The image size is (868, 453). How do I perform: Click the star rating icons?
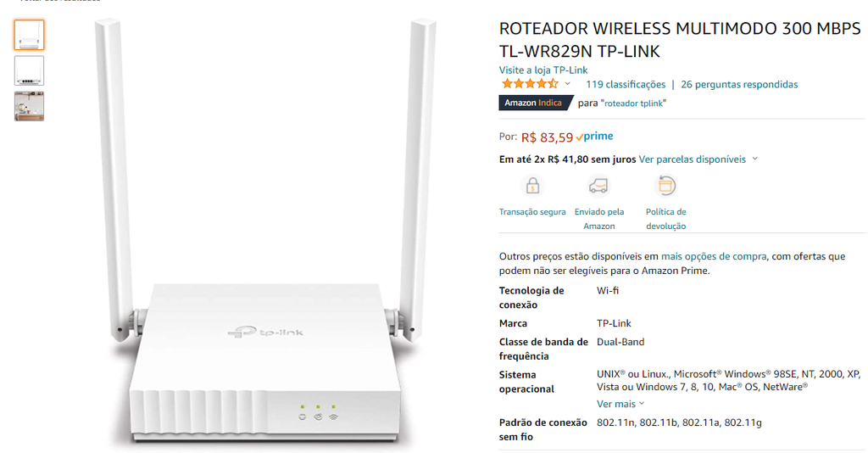[530, 84]
